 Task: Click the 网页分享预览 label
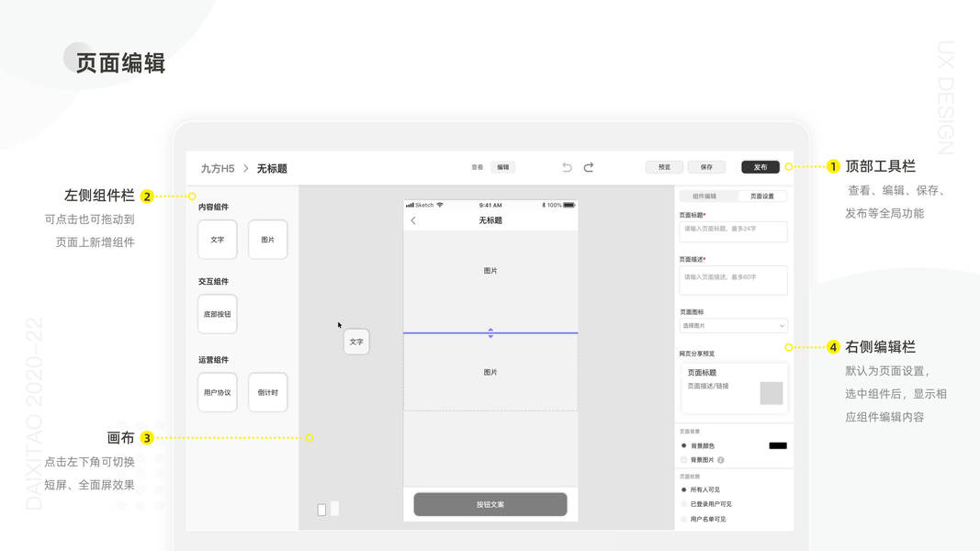(697, 354)
